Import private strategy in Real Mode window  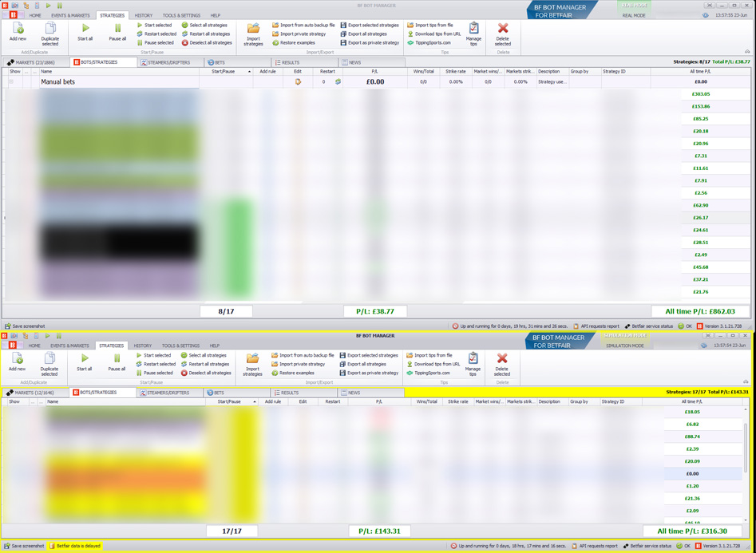pos(299,34)
